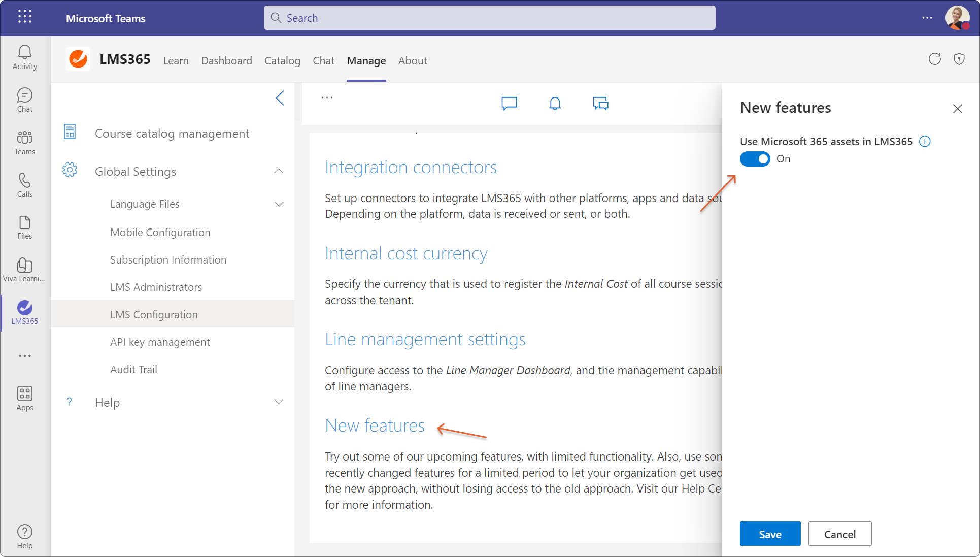Viewport: 980px width, 557px height.
Task: Reload the tab with refresh icon
Action: tap(935, 59)
